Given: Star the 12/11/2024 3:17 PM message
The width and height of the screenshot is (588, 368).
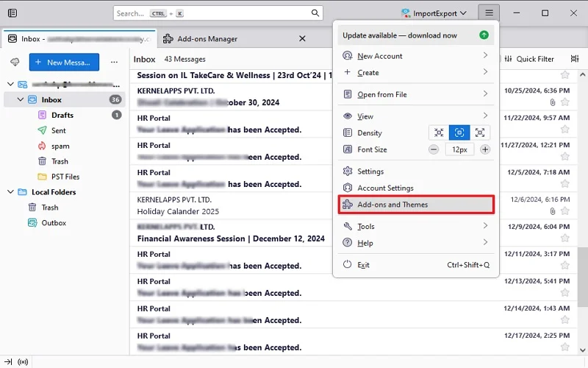Looking at the screenshot, I should (x=564, y=266).
